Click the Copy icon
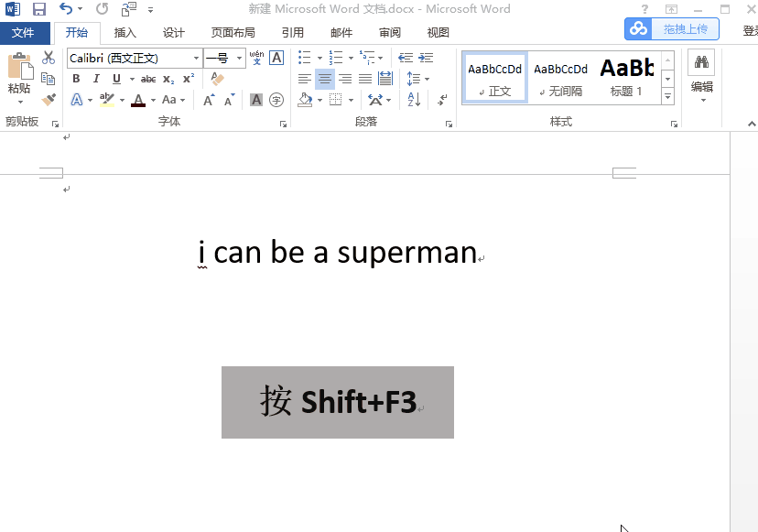Image resolution: width=758 pixels, height=532 pixels. [x=48, y=79]
